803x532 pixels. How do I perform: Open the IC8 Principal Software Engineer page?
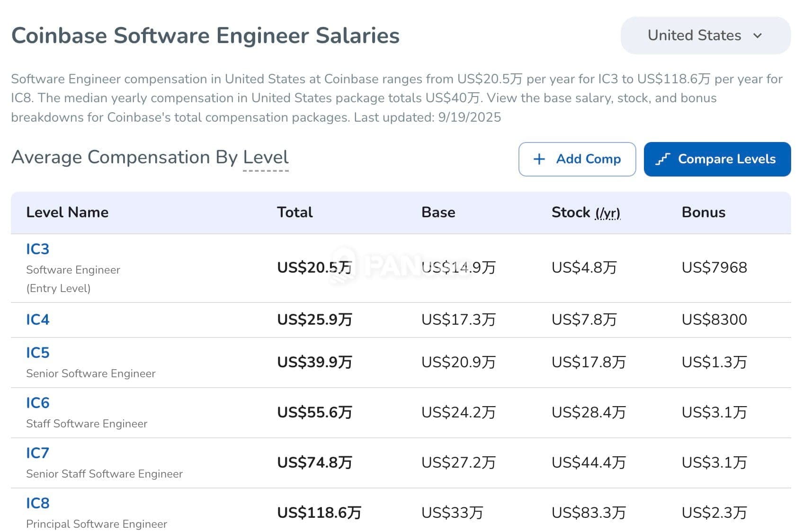(x=37, y=503)
